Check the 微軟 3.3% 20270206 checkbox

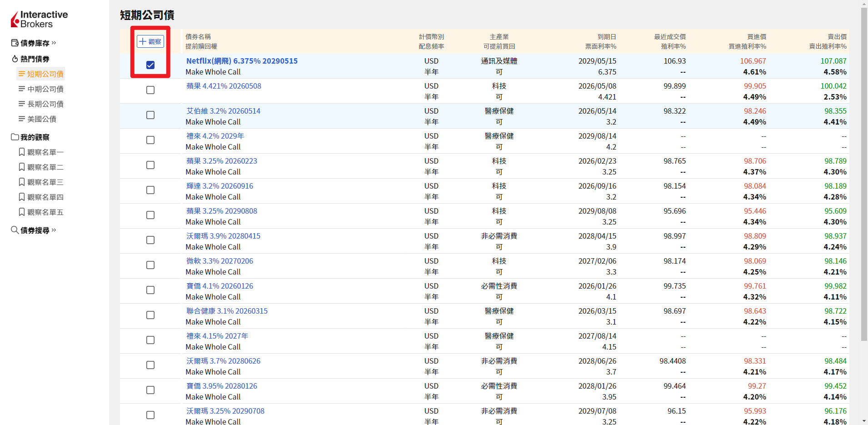[150, 265]
